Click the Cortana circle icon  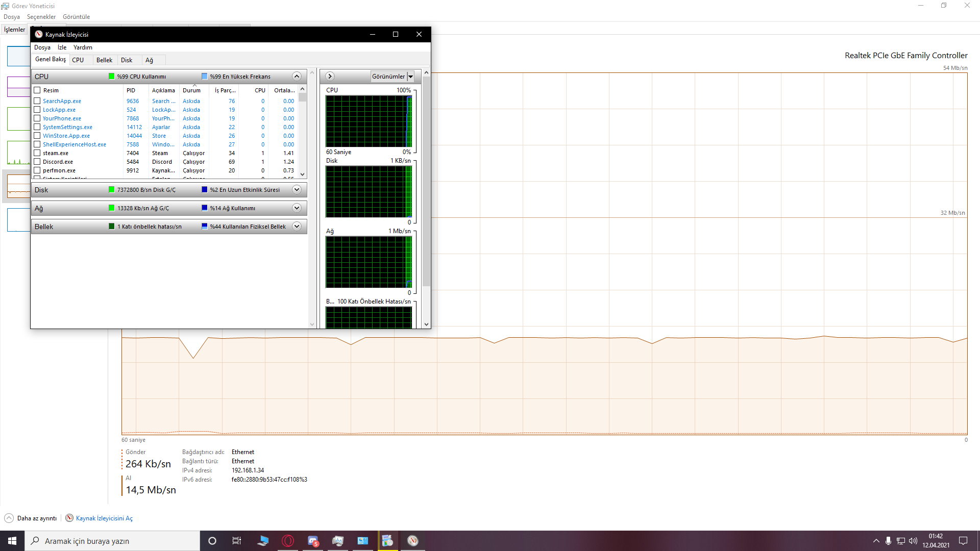pos(212,541)
